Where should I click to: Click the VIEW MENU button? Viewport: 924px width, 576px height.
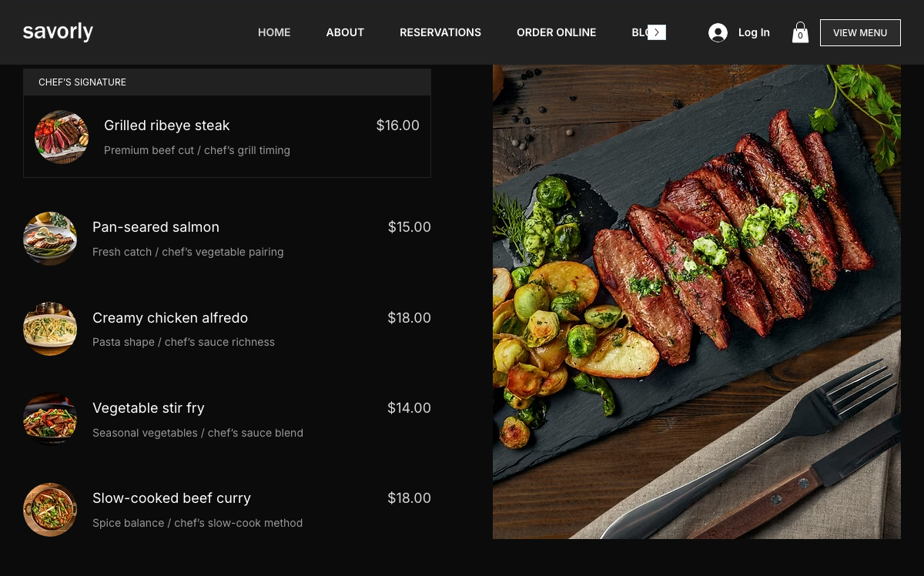(x=860, y=32)
